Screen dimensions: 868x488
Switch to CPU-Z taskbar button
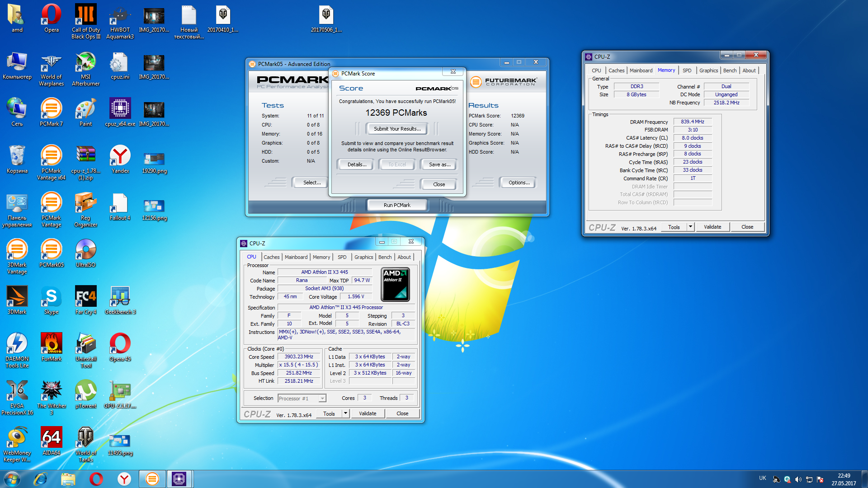(179, 479)
